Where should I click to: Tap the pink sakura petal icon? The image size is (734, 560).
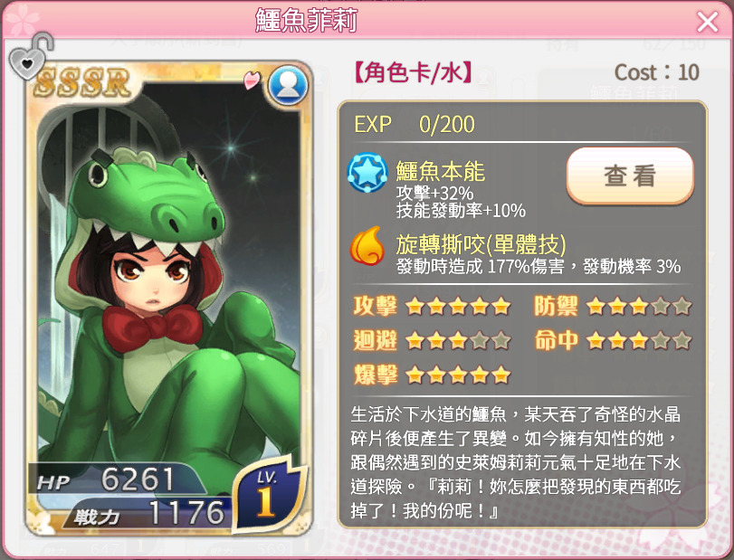pos(253,80)
